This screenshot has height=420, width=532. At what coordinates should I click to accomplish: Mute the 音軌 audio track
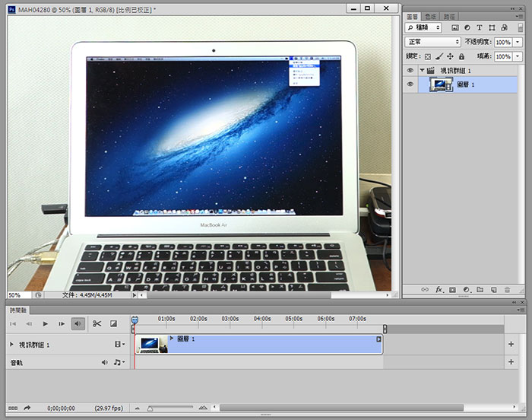[x=105, y=363]
